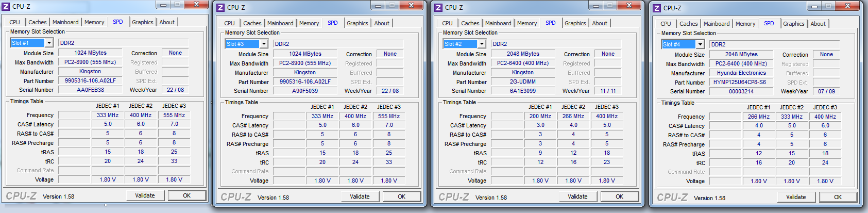Select SPD tab in Slot #3 window
This screenshot has height=213, width=868.
pos(333,23)
